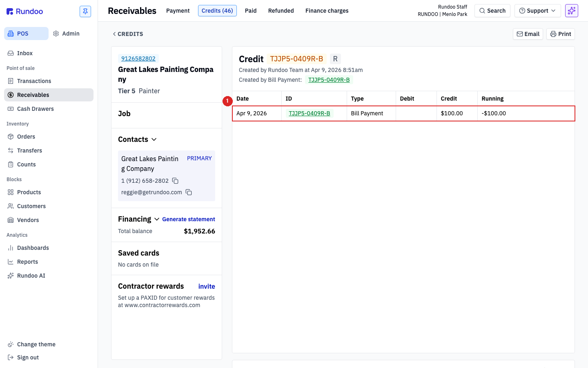Screen dimensions: 588x368
Task: Open the Refunded tab
Action: click(x=281, y=11)
